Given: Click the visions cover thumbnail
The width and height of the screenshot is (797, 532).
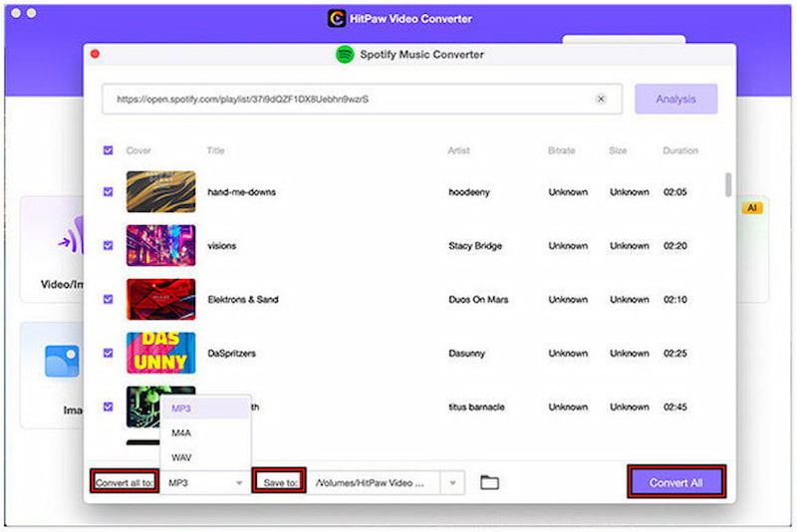Looking at the screenshot, I should coord(160,245).
